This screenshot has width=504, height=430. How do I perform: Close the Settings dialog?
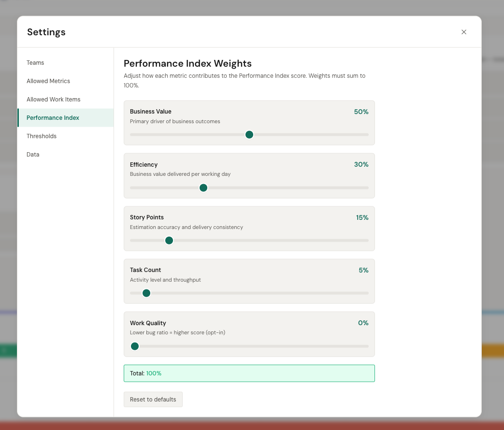(x=463, y=32)
